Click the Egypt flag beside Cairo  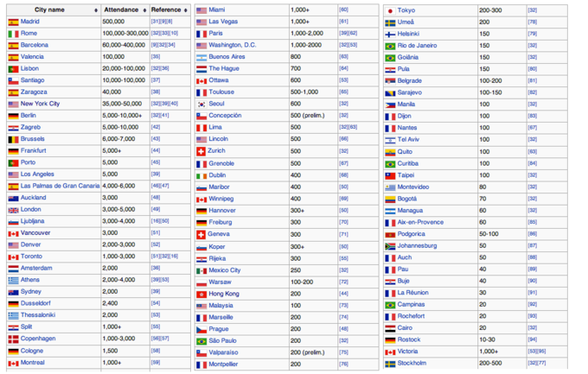coord(390,328)
